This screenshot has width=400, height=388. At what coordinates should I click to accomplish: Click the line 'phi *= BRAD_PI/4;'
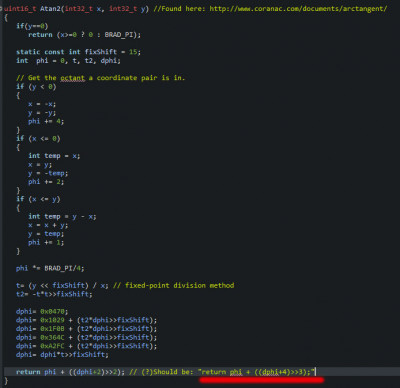pyautogui.click(x=50, y=268)
